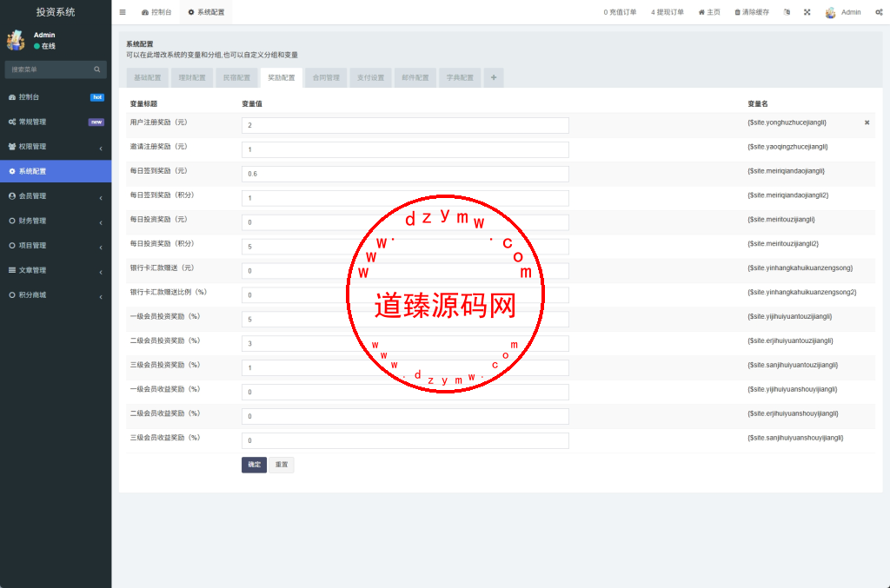Click variable name {$site.yaoqingzhucejiangli}
This screenshot has width=890, height=588.
(x=787, y=147)
